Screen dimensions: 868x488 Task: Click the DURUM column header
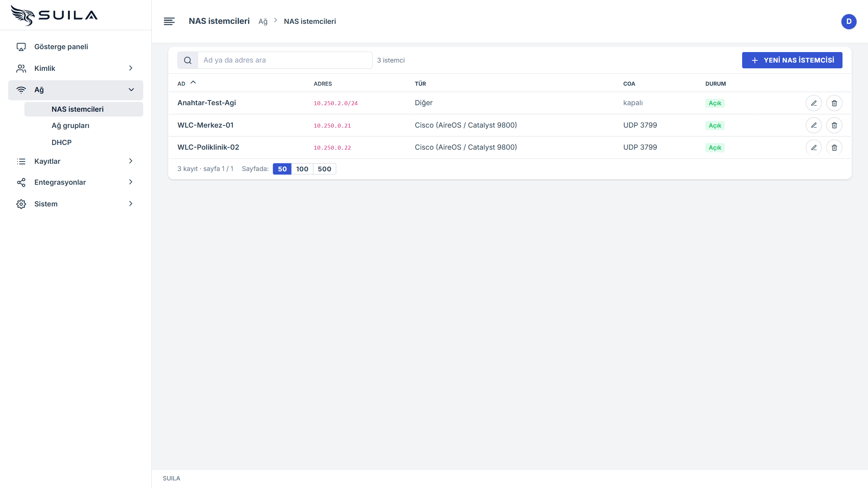click(x=715, y=84)
